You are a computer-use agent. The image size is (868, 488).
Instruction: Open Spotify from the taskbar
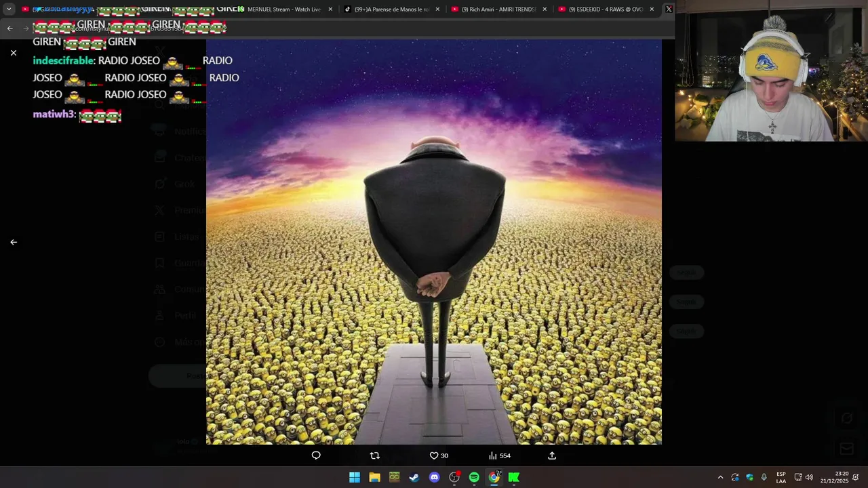(x=474, y=477)
